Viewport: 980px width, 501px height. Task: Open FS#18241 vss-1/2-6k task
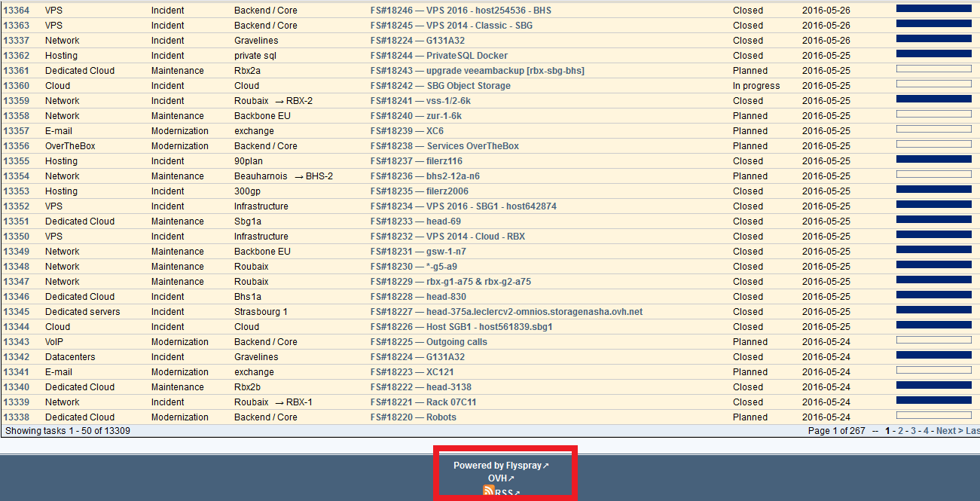420,101
